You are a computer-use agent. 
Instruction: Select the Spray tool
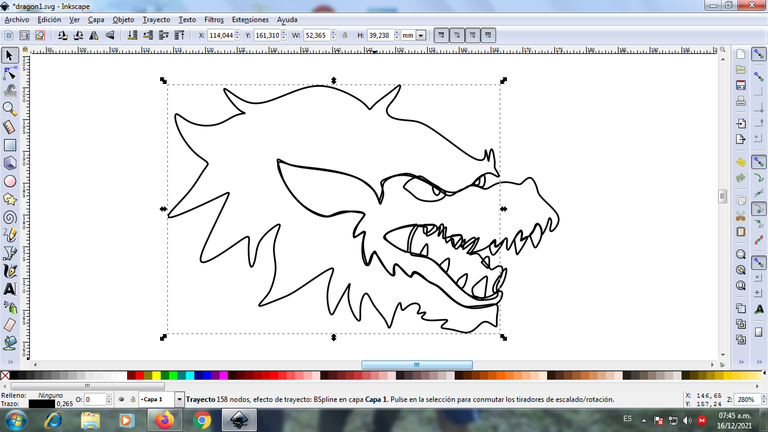[10, 307]
